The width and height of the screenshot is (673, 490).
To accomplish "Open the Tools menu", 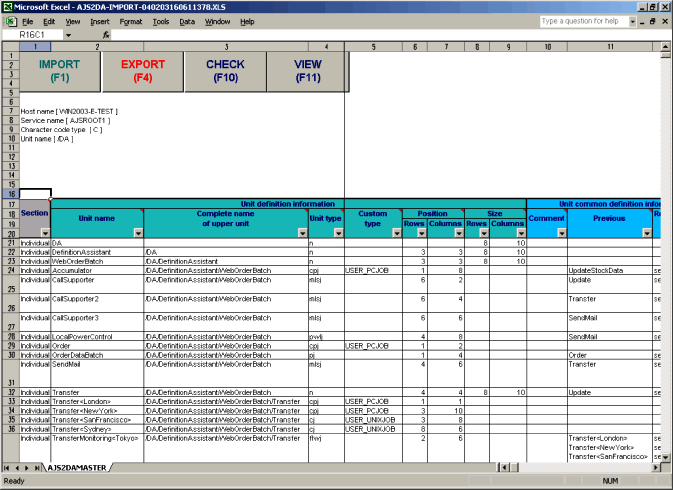I will [161, 21].
